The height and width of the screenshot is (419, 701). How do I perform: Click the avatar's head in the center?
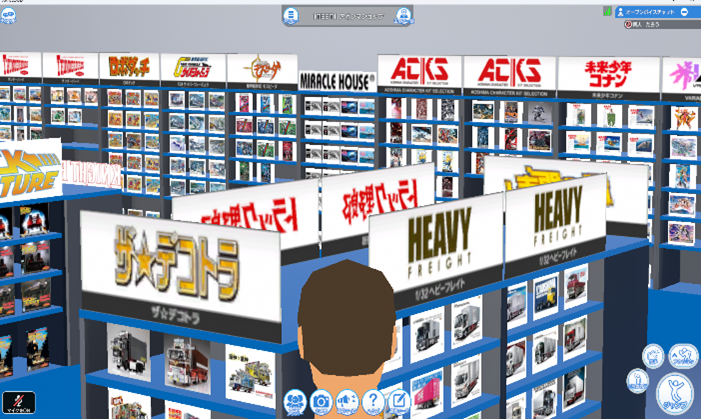click(x=346, y=319)
